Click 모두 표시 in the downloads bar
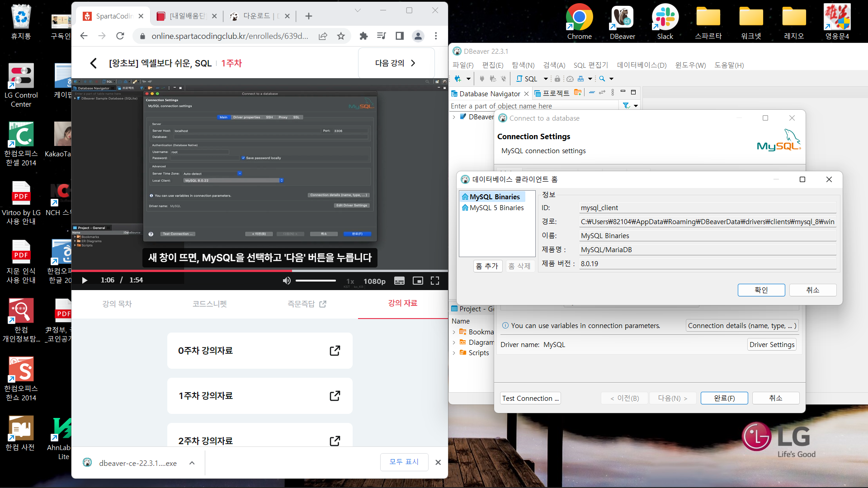 404,462
